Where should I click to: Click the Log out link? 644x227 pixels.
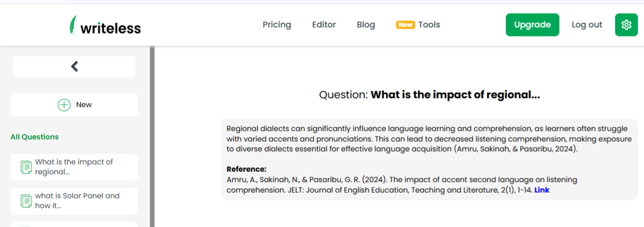[587, 24]
